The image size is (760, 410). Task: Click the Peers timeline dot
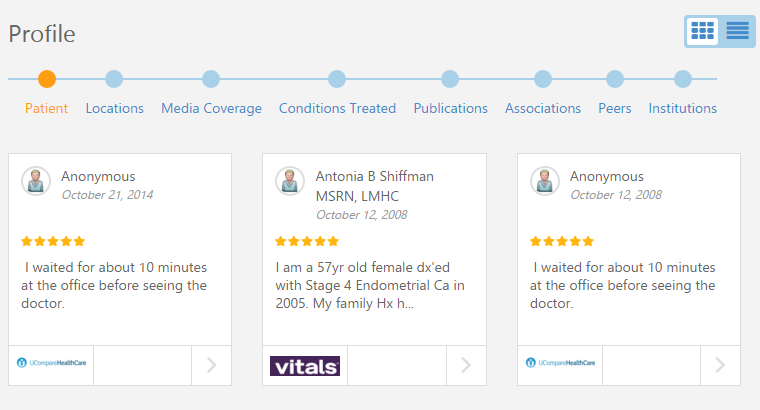pos(615,79)
